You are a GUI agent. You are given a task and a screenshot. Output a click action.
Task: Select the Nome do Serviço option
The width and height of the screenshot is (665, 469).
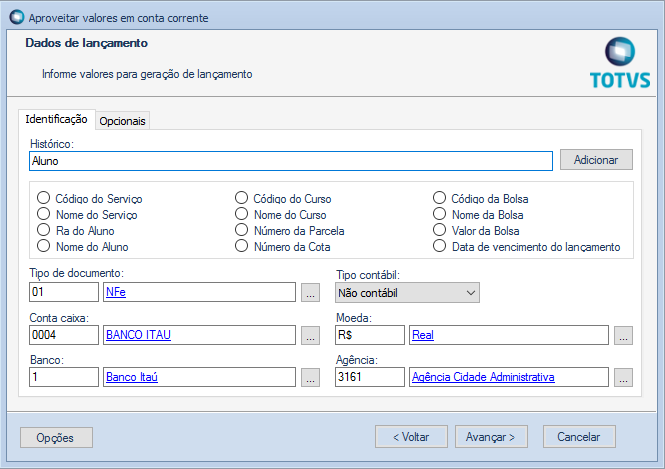coord(43,214)
